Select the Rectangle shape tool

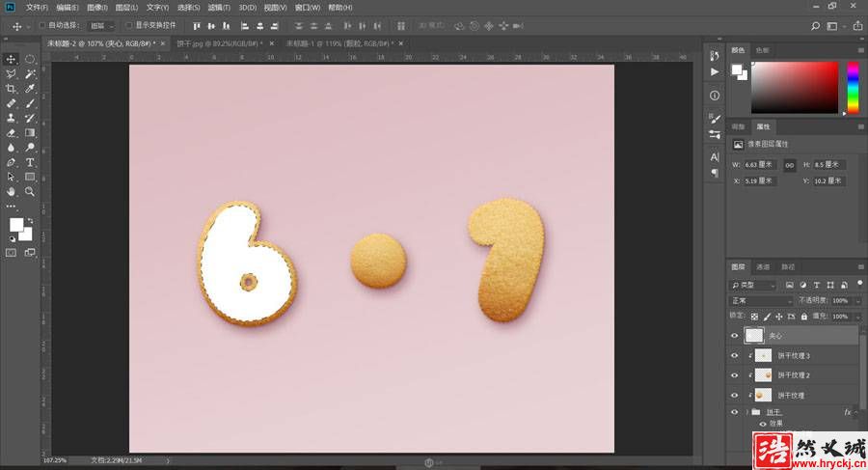tap(30, 177)
